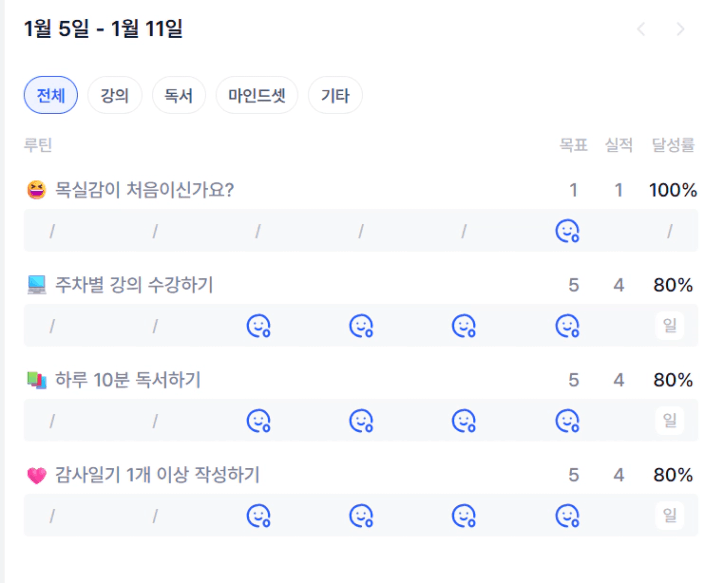Click second smiley icon in 감사일기 row
Image resolution: width=705 pixels, height=583 pixels.
pos(361,516)
